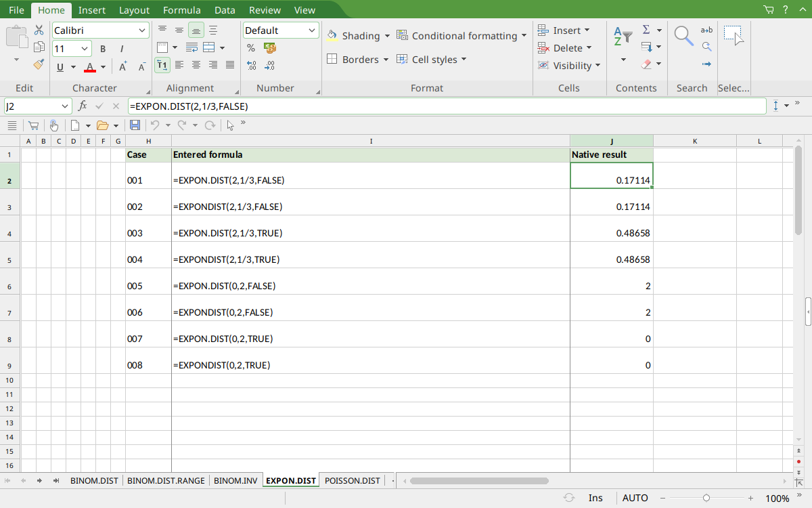Toggle Italic formatting
Image resolution: width=812 pixels, height=508 pixels.
click(x=122, y=49)
